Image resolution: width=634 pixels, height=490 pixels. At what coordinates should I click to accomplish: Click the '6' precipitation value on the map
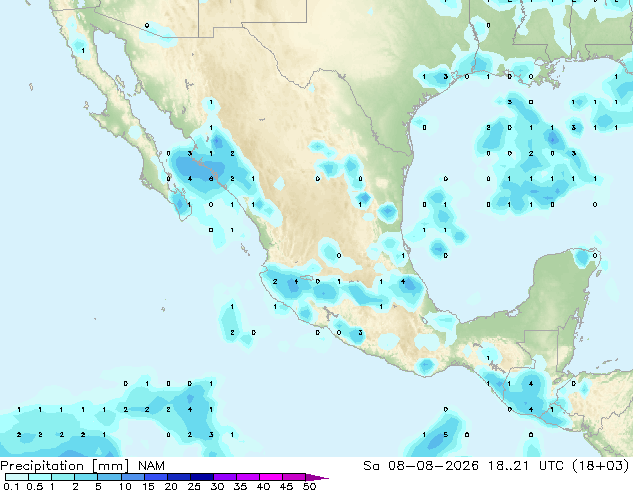[211, 179]
